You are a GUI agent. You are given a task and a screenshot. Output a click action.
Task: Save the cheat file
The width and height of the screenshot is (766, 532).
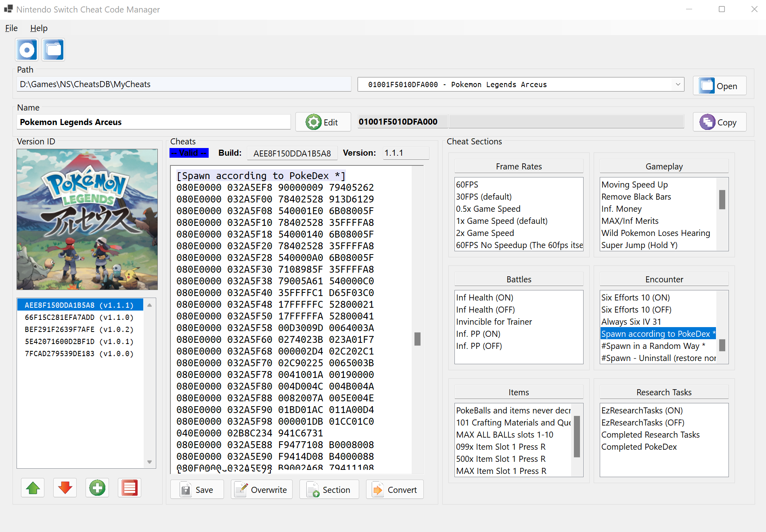tap(197, 490)
